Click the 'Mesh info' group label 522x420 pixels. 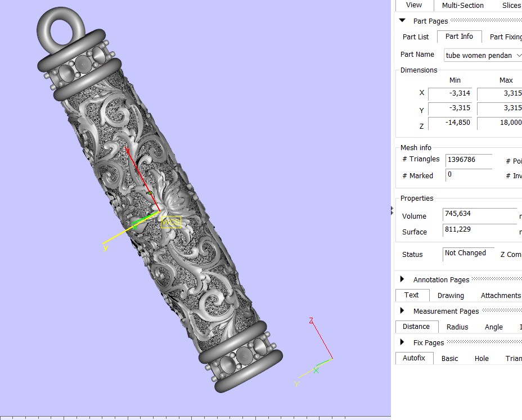(416, 148)
